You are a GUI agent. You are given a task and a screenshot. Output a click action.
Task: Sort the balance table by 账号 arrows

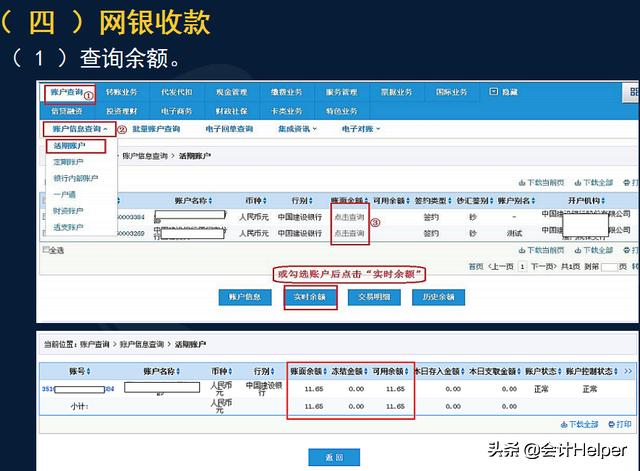[x=88, y=371]
